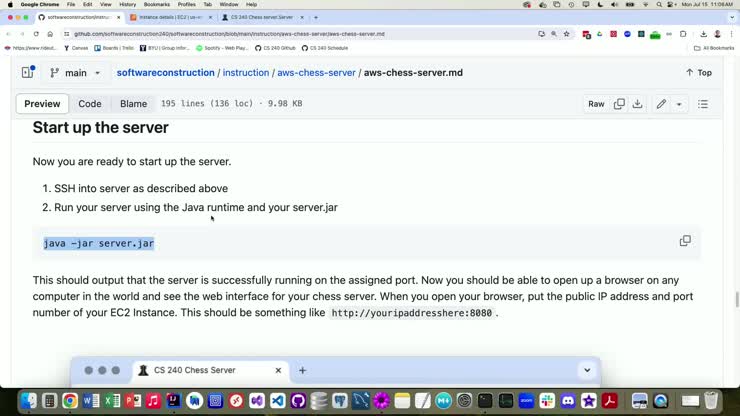
Task: Click the http://youripaddresshere:8080 code text
Action: pos(412,313)
